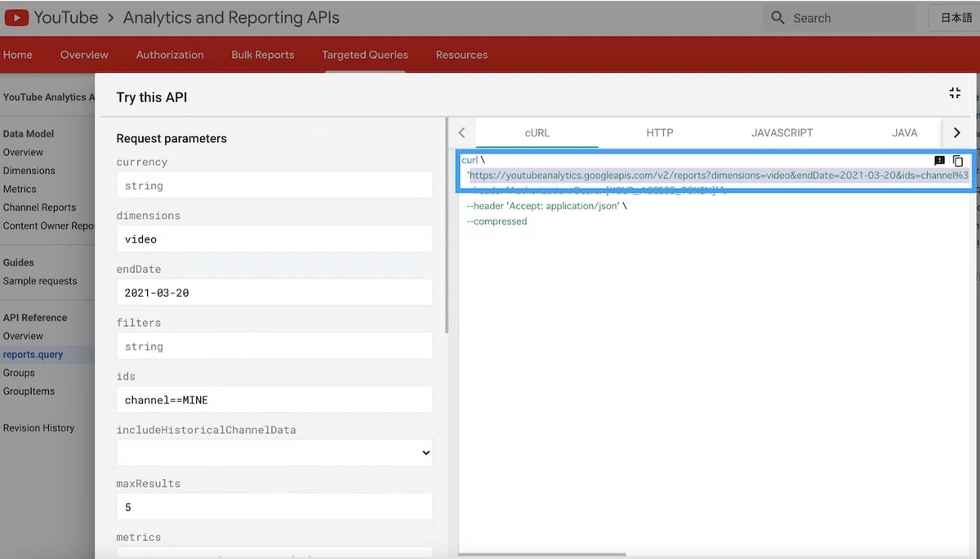
Task: Collapse the Try this API fullscreen panel
Action: click(x=955, y=93)
